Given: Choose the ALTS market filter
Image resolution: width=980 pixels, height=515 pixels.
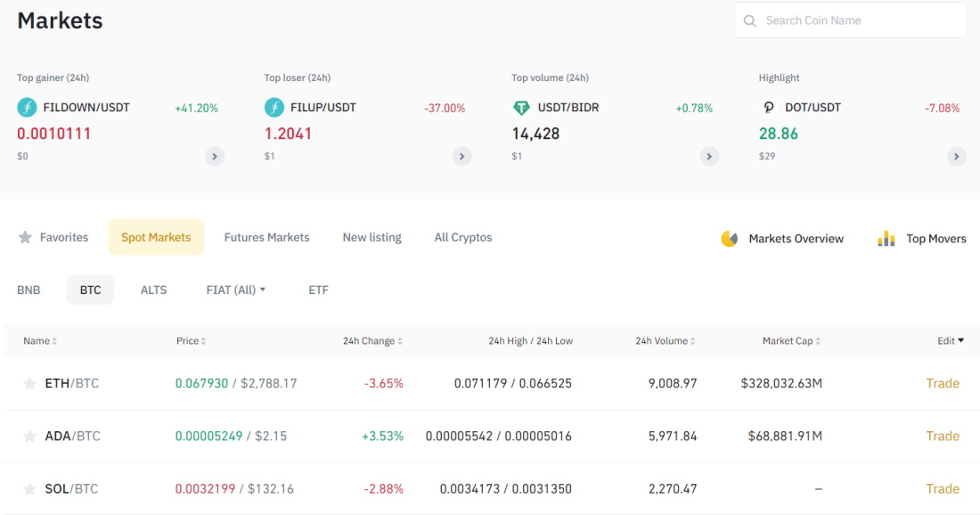Looking at the screenshot, I should [x=154, y=290].
